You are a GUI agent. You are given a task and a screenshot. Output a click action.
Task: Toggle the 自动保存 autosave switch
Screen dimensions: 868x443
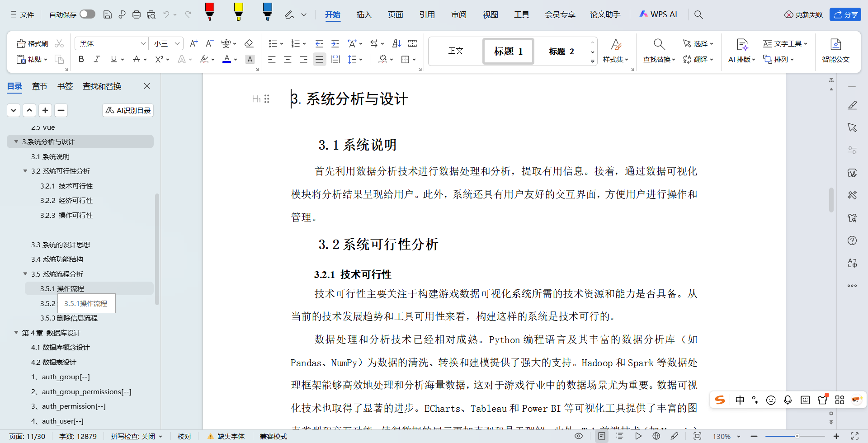[x=87, y=14]
